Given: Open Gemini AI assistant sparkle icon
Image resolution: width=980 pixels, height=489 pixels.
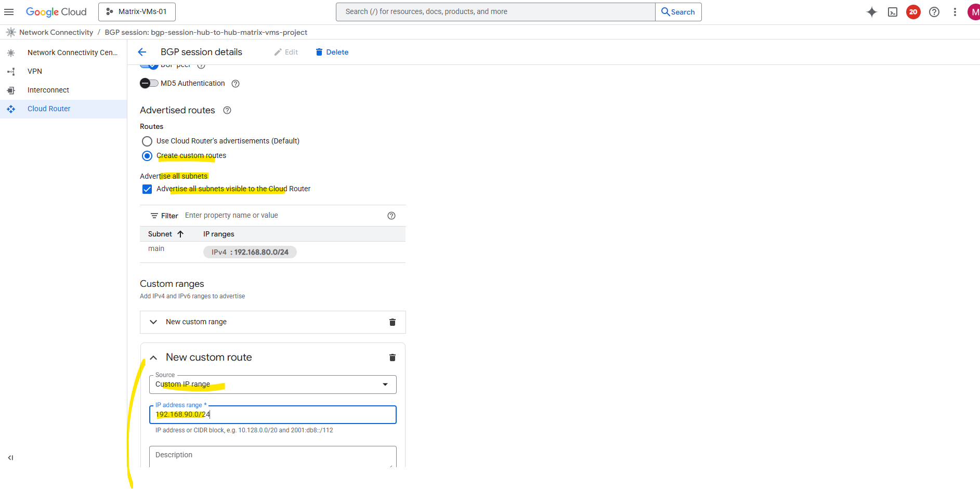Looking at the screenshot, I should click(872, 12).
